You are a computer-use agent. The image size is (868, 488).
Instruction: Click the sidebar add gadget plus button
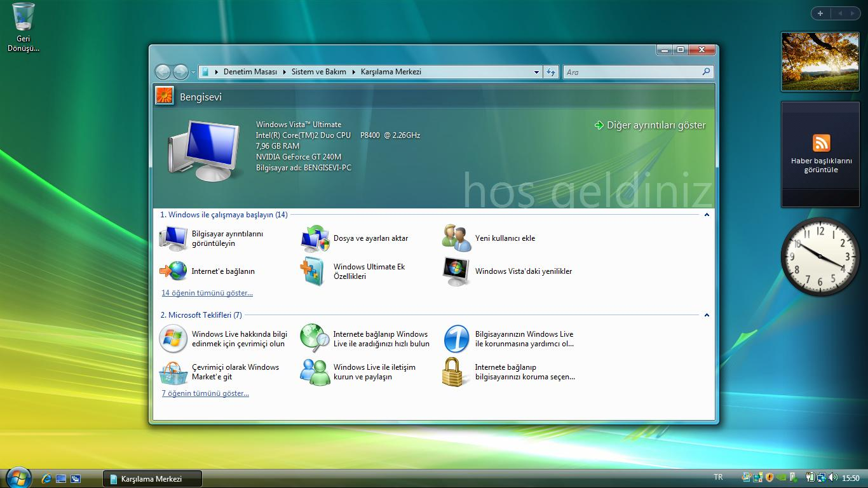[x=820, y=13]
